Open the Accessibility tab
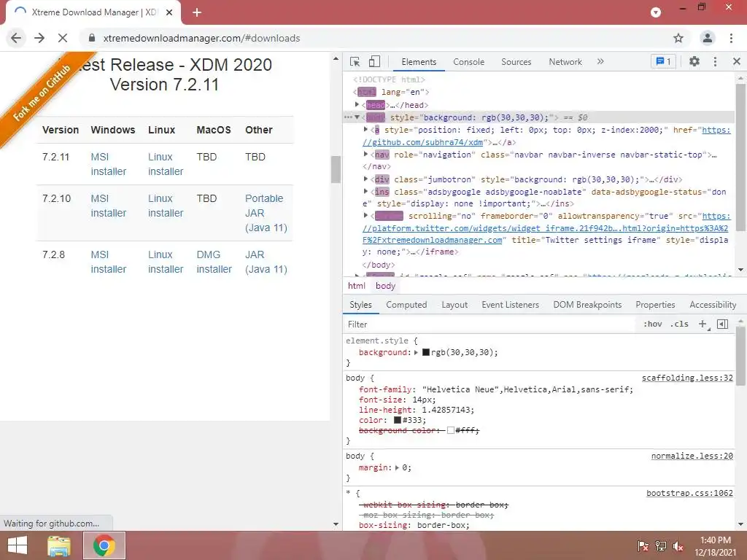 coord(713,305)
